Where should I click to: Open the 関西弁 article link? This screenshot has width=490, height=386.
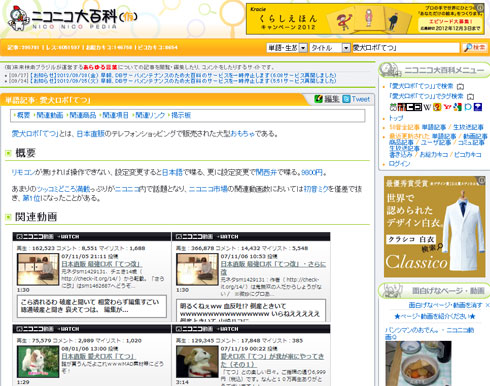click(266, 172)
